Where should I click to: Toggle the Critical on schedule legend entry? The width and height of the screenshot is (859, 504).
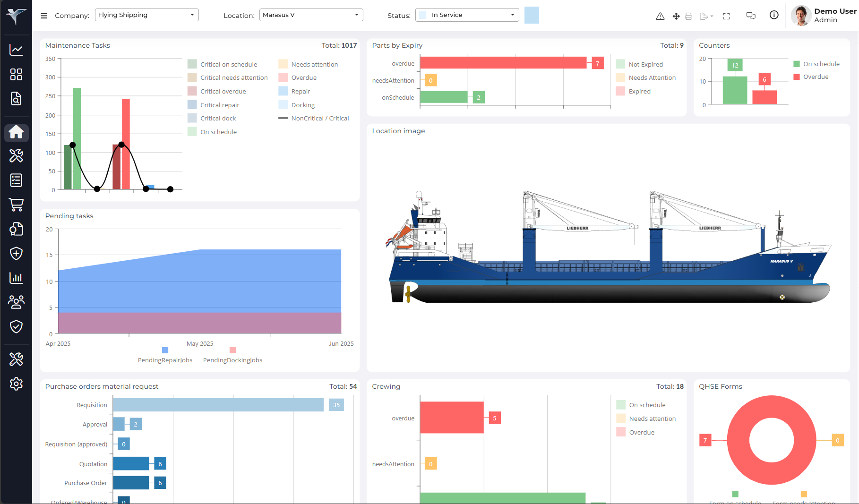pyautogui.click(x=229, y=64)
